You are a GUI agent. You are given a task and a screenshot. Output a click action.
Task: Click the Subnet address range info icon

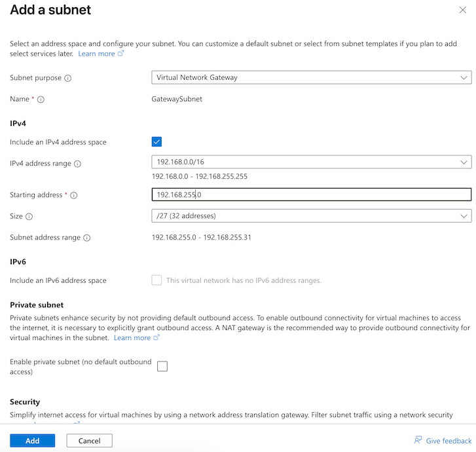[87, 238]
